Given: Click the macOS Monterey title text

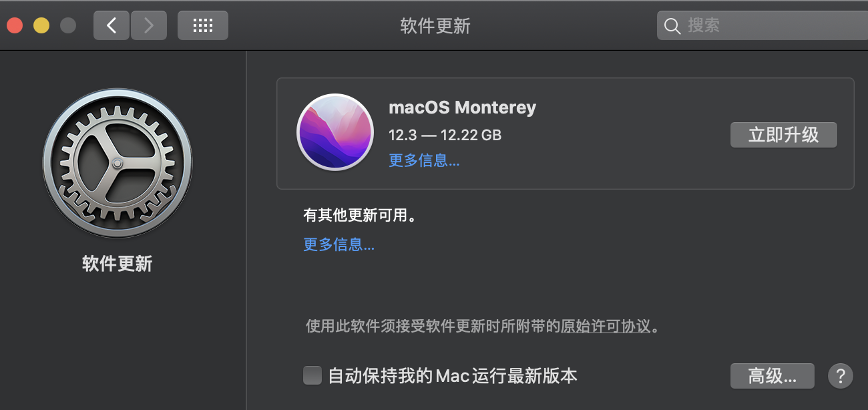Looking at the screenshot, I should click(462, 107).
